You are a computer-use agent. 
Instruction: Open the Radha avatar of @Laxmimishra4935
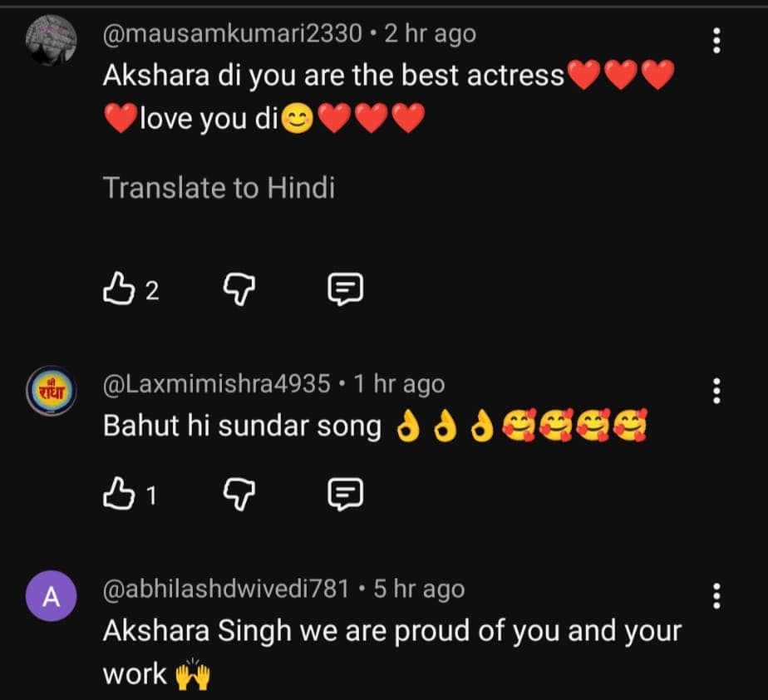52,393
